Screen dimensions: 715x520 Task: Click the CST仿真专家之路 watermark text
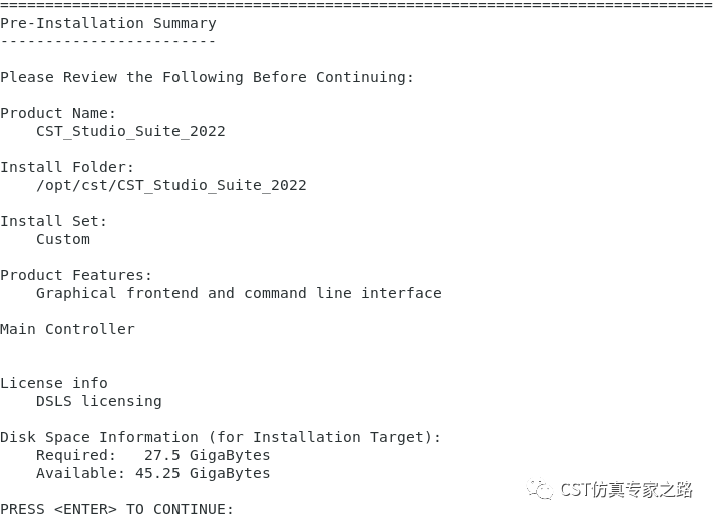coord(627,489)
